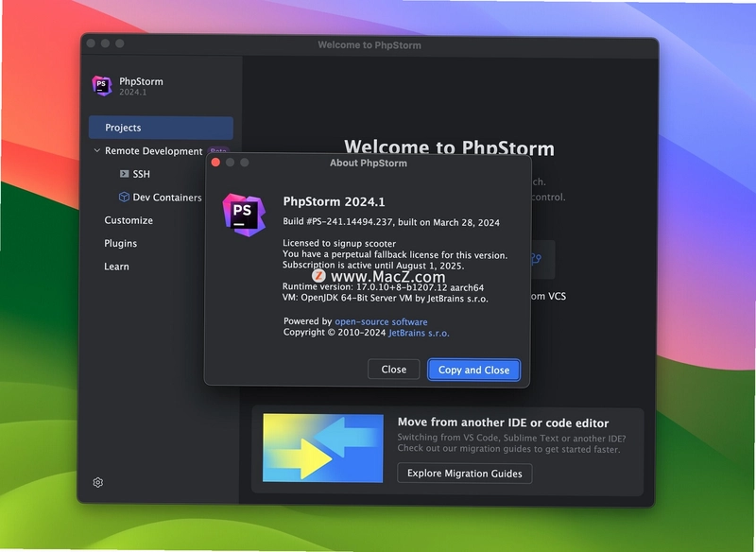Open SSH remote development
The height and width of the screenshot is (552, 756).
point(141,174)
